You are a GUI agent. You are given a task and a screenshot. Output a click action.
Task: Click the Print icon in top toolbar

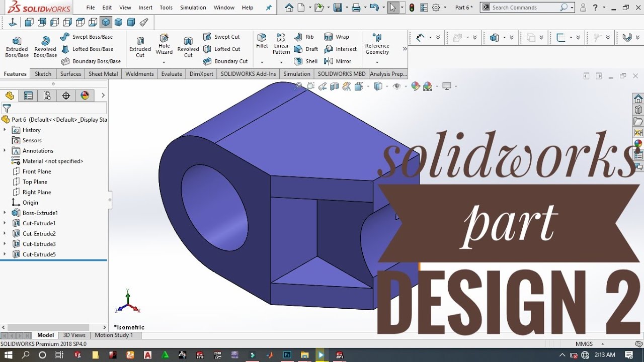click(356, 8)
